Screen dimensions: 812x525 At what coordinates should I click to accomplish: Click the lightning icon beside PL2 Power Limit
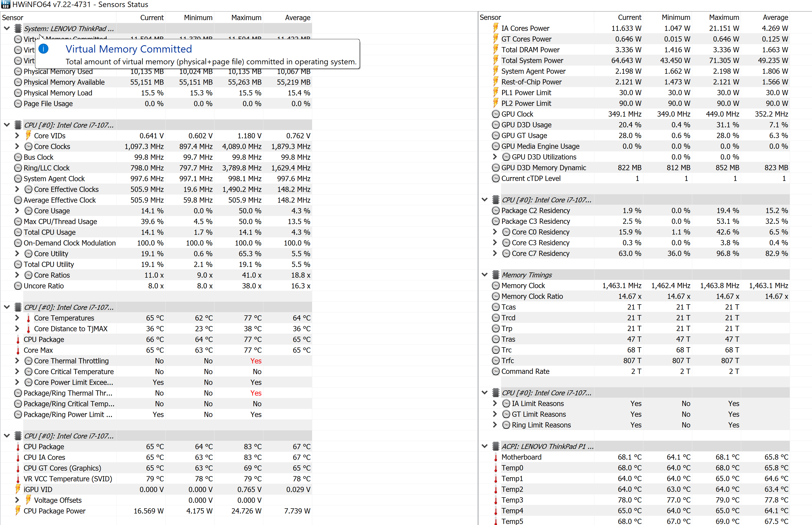pyautogui.click(x=496, y=103)
